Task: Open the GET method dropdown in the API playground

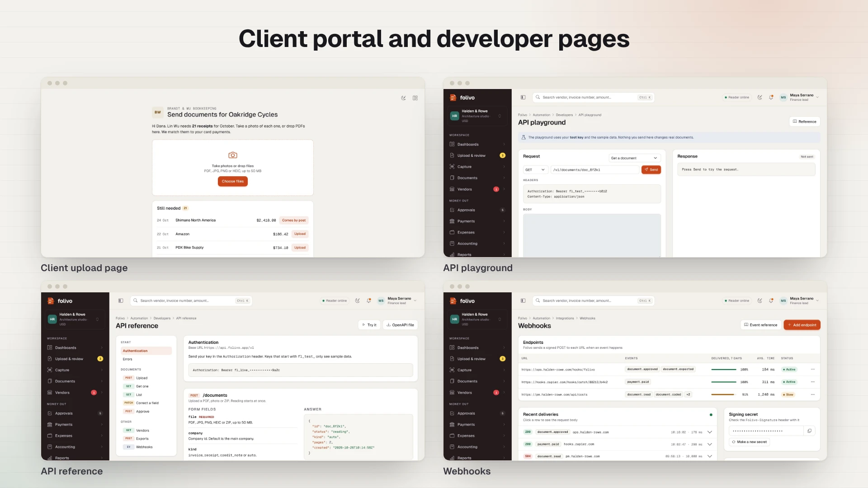Action: (x=536, y=169)
